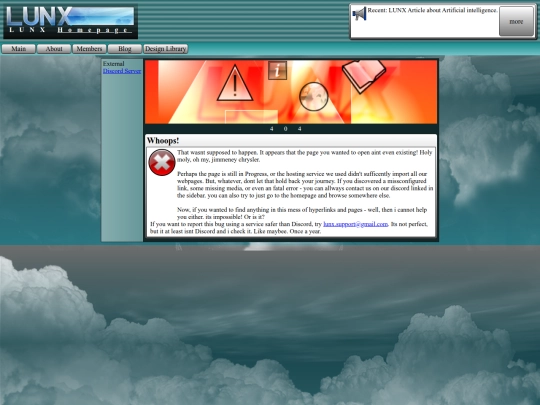540x405 pixels.
Task: Click the globe icon in banner
Action: point(314,97)
